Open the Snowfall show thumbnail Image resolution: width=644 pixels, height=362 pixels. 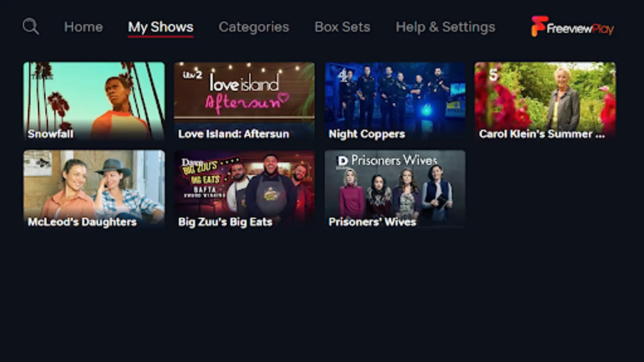94,101
